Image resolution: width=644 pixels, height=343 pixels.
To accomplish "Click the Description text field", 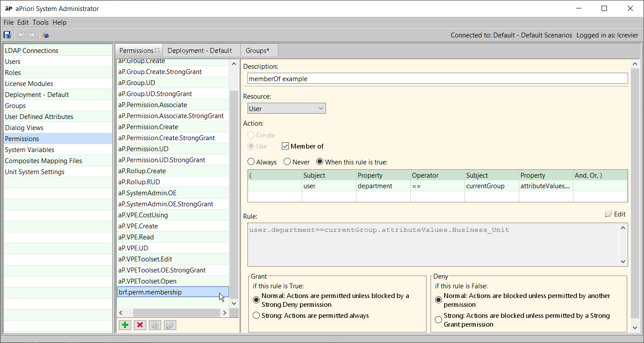I will click(x=437, y=79).
